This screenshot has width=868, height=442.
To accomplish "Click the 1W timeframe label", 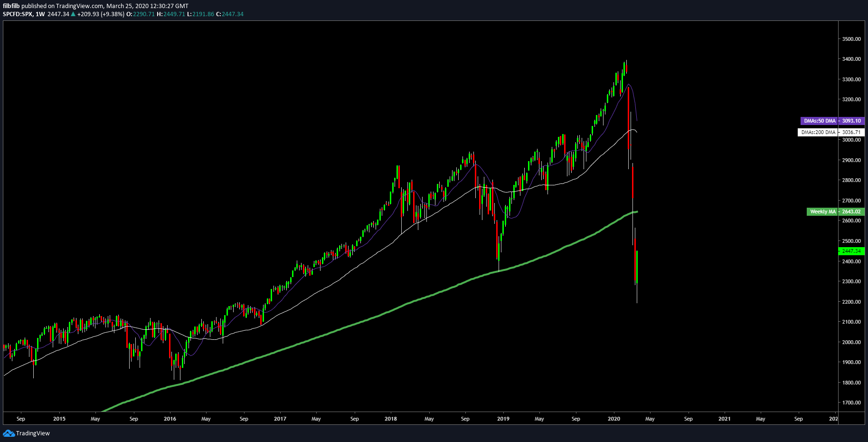I will click(40, 14).
